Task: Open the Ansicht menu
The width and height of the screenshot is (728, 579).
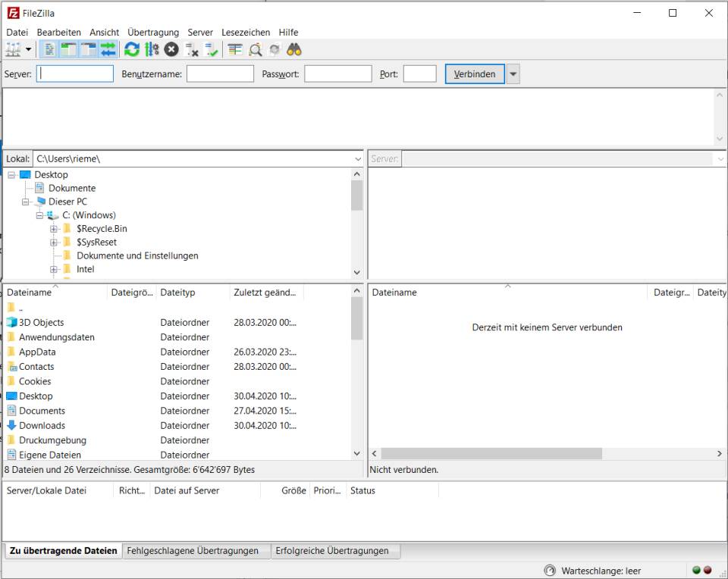Action: click(105, 33)
